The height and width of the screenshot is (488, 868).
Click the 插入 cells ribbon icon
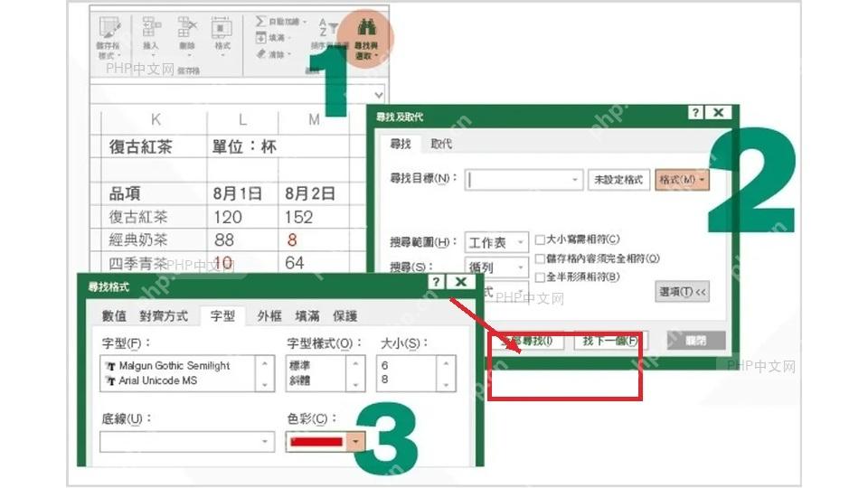151,28
